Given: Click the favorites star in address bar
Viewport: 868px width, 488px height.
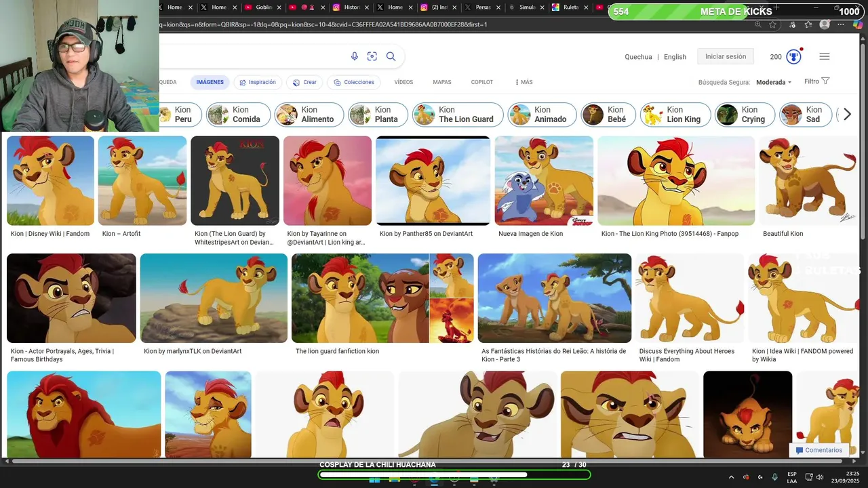Looking at the screenshot, I should click(772, 24).
